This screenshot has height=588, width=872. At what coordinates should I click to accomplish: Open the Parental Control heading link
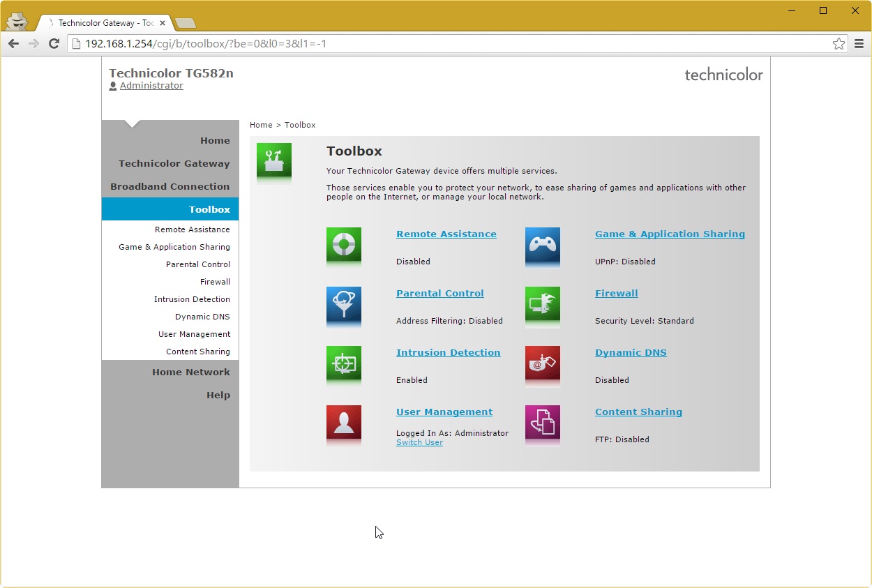pyautogui.click(x=440, y=294)
